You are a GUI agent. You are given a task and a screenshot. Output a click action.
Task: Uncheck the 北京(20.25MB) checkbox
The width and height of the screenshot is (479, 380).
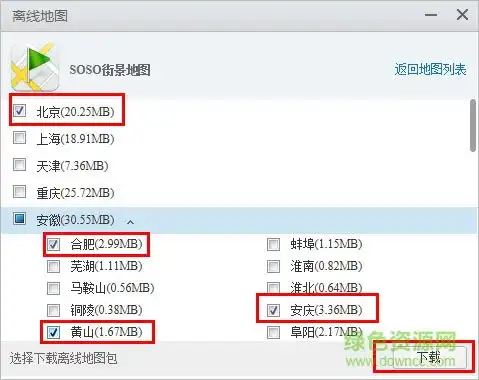point(19,110)
